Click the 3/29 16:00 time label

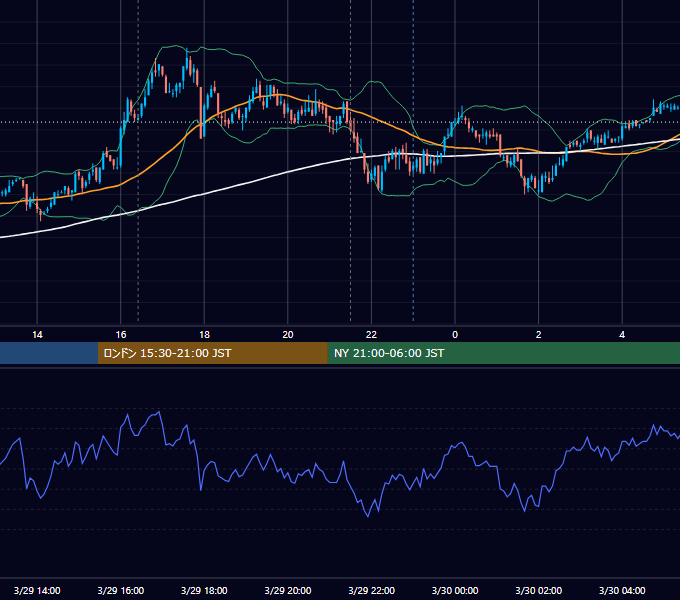(x=121, y=590)
